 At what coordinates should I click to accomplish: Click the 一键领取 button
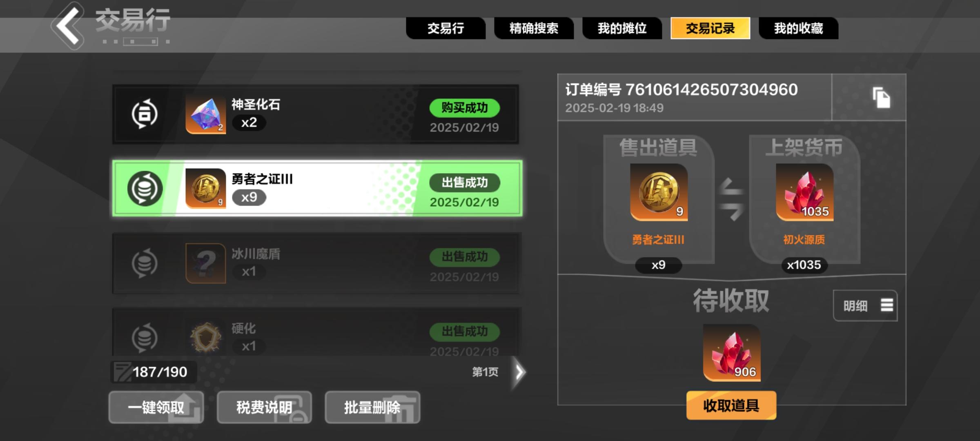click(x=156, y=407)
